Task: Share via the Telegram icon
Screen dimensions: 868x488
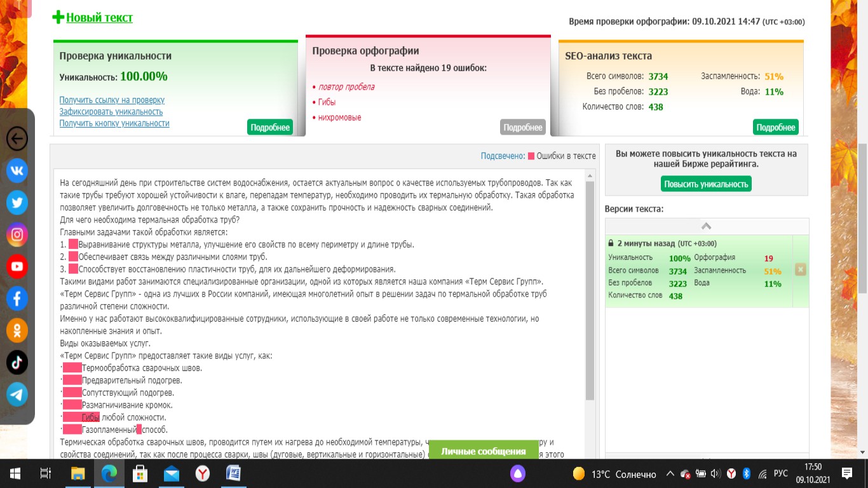Action: 17,394
